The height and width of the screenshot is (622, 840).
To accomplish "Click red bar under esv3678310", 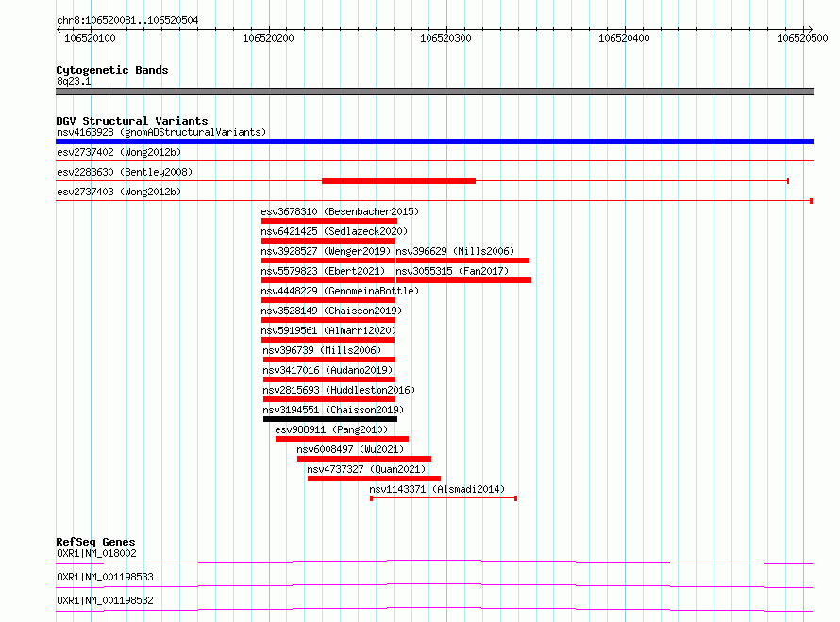I will click(x=329, y=221).
